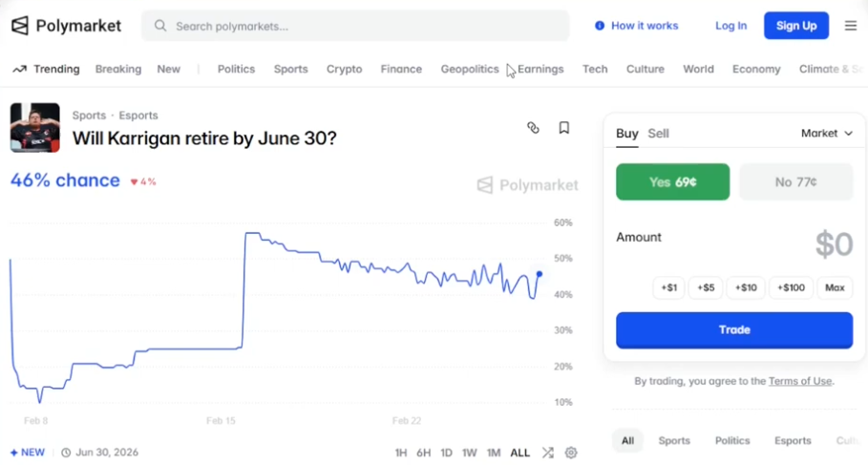Viewport: 868px width, 465px height.
Task: Set the chart range to 1D
Action: click(x=446, y=453)
